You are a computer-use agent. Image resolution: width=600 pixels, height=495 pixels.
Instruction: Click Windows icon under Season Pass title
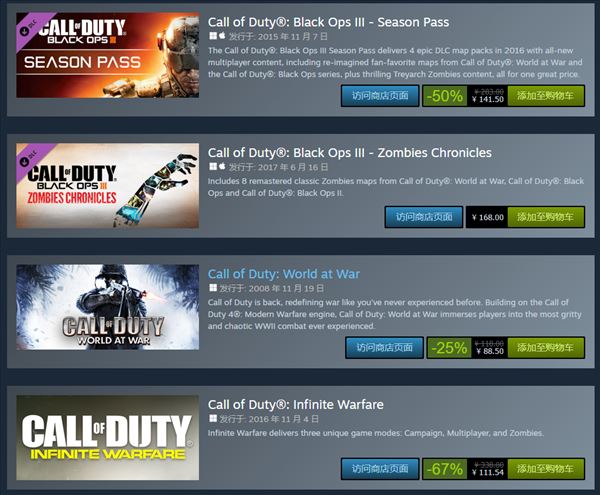pos(213,36)
